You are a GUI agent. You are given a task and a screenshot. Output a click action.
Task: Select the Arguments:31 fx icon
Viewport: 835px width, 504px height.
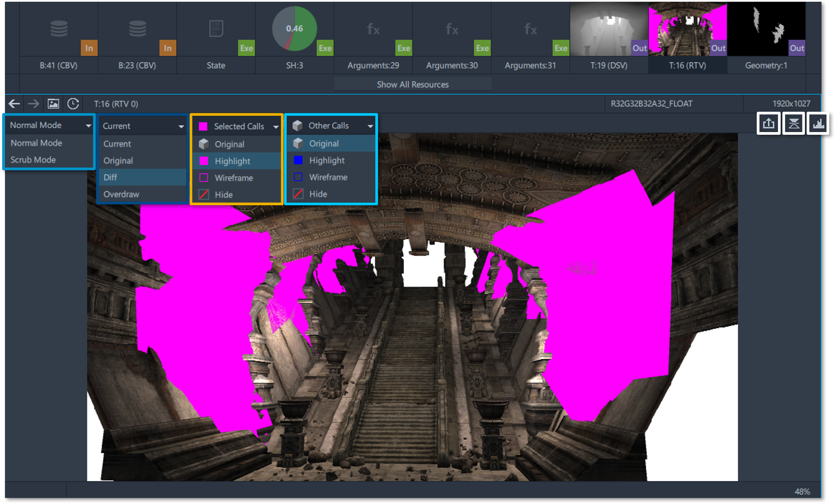(x=531, y=29)
